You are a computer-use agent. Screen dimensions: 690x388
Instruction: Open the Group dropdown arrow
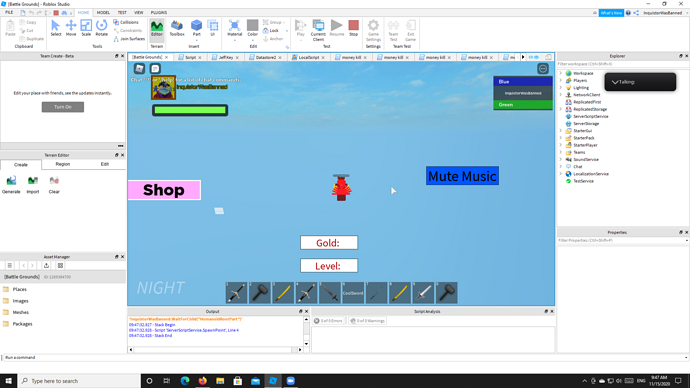coord(285,22)
